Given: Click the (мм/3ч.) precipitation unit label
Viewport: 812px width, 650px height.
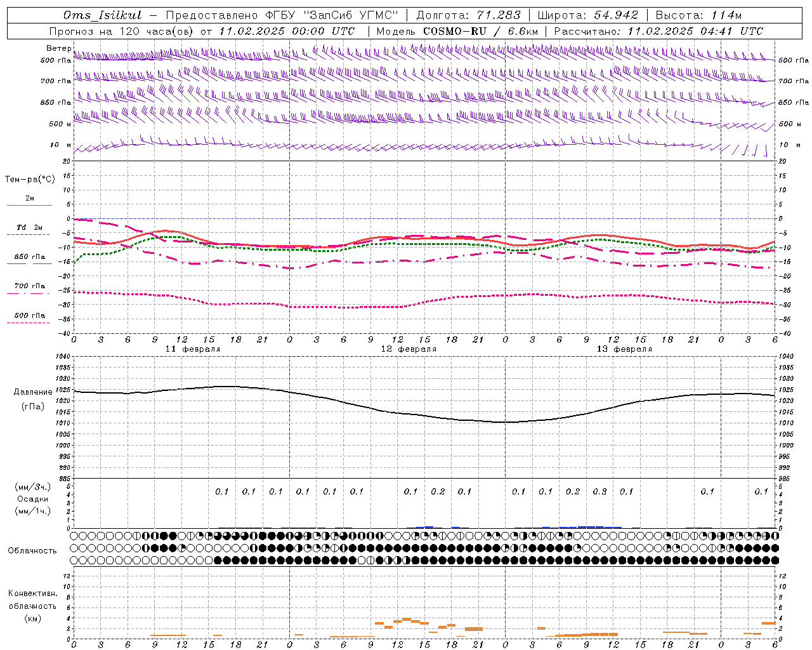Looking at the screenshot, I should point(33,487).
